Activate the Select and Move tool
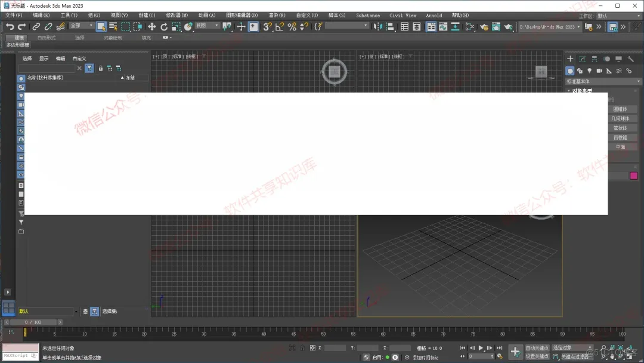Viewport: 644px width, 363px height. point(152,27)
